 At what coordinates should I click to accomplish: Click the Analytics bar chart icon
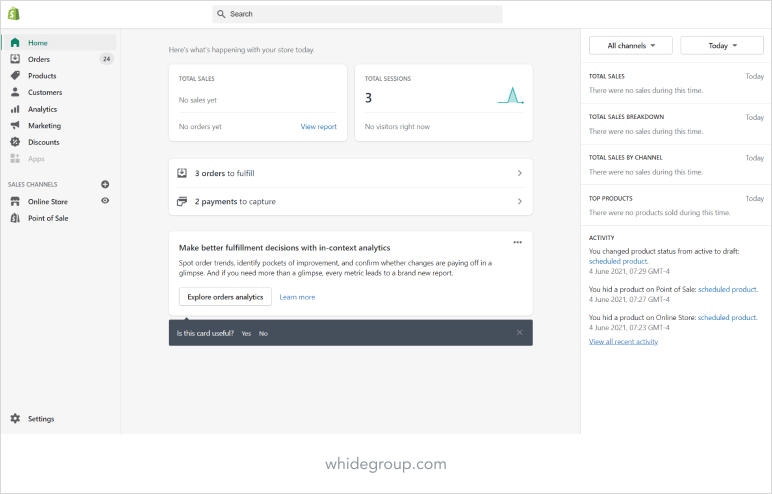(x=15, y=109)
